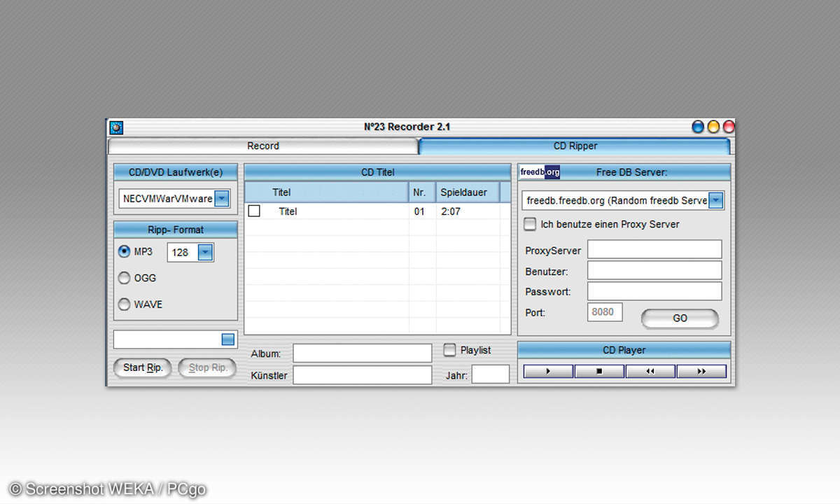The width and height of the screenshot is (840, 504).
Task: Click the app icon in title bar
Action: click(x=116, y=127)
